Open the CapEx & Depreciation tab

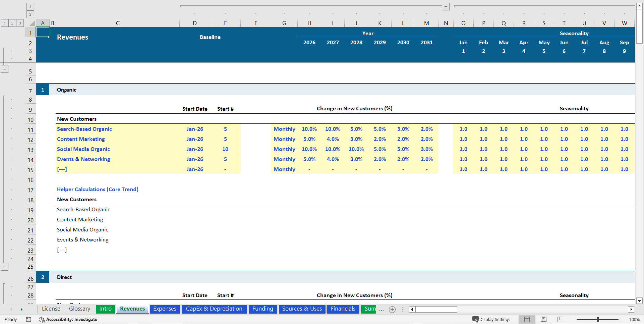click(214, 309)
